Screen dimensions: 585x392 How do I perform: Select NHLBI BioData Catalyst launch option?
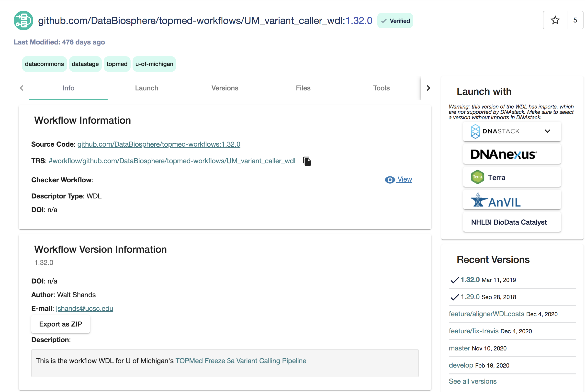[512, 222]
